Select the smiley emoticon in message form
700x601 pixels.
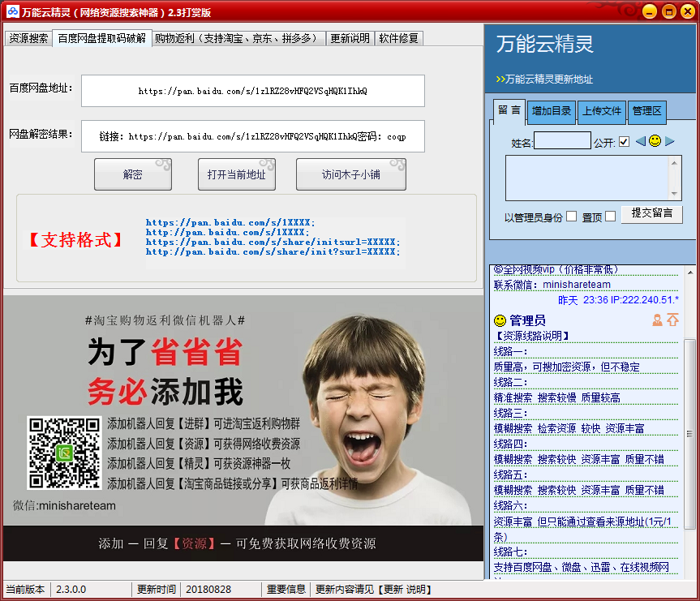tap(655, 141)
